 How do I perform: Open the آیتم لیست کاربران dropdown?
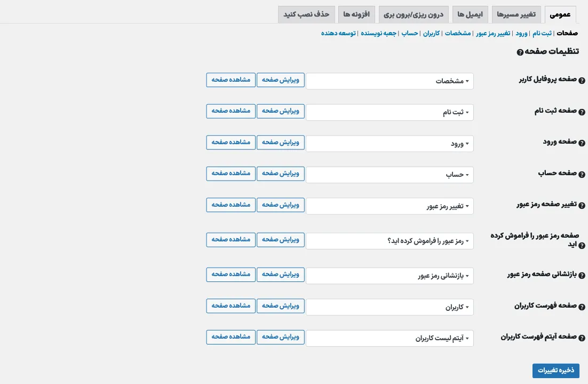point(390,338)
